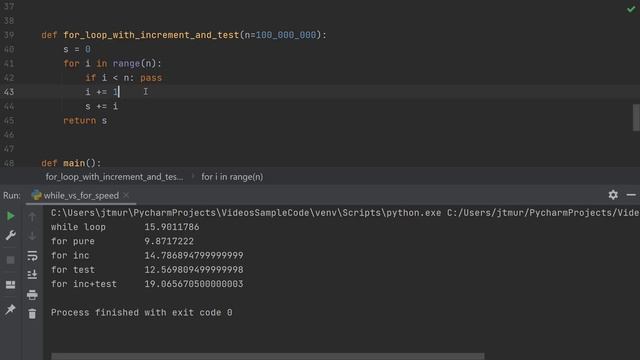Stop the running process
Screen dimensions: 640x360
click(11, 260)
